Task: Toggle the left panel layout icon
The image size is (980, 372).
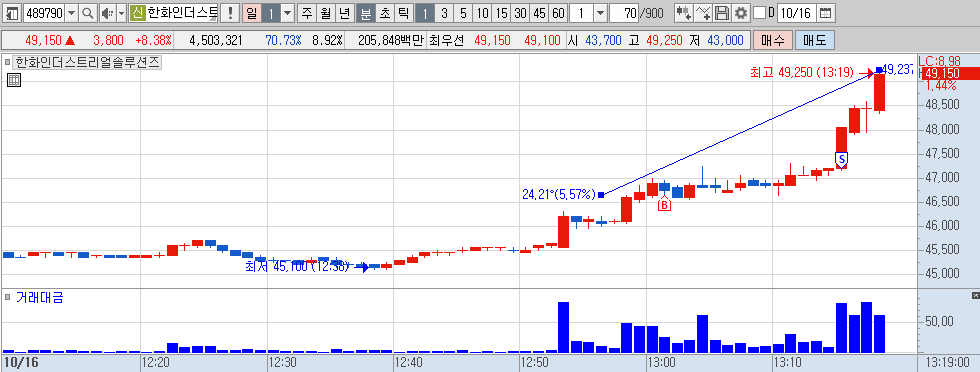Action: (x=12, y=13)
